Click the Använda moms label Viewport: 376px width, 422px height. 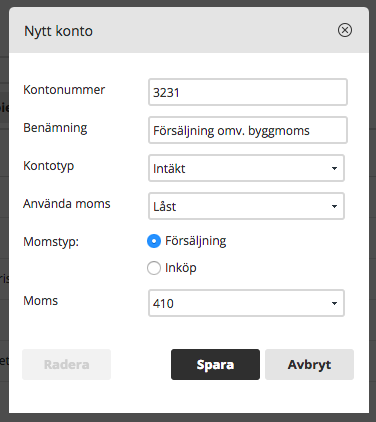coord(67,204)
